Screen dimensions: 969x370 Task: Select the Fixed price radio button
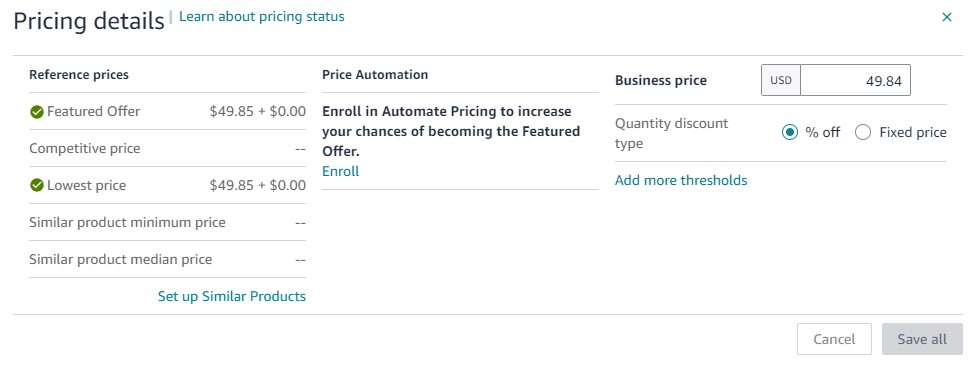(x=863, y=132)
